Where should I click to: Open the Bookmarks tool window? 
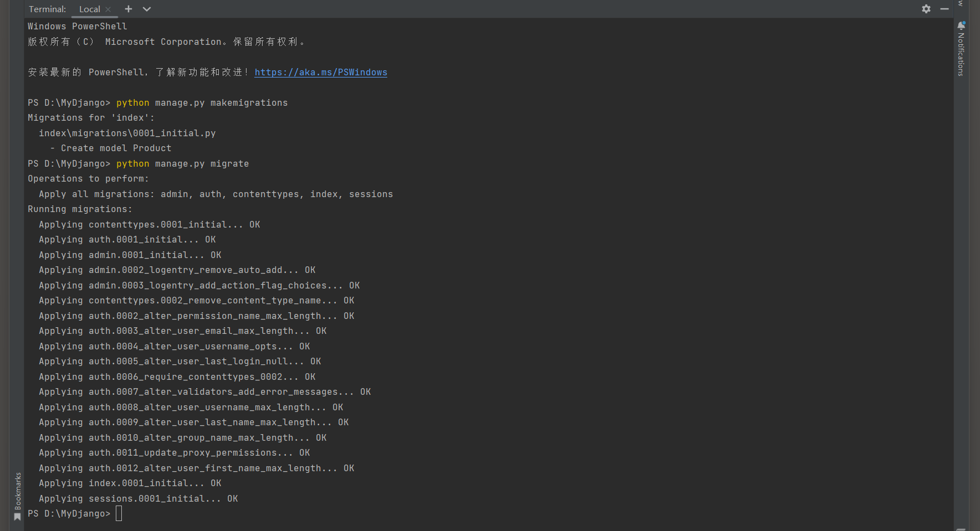[x=18, y=496]
